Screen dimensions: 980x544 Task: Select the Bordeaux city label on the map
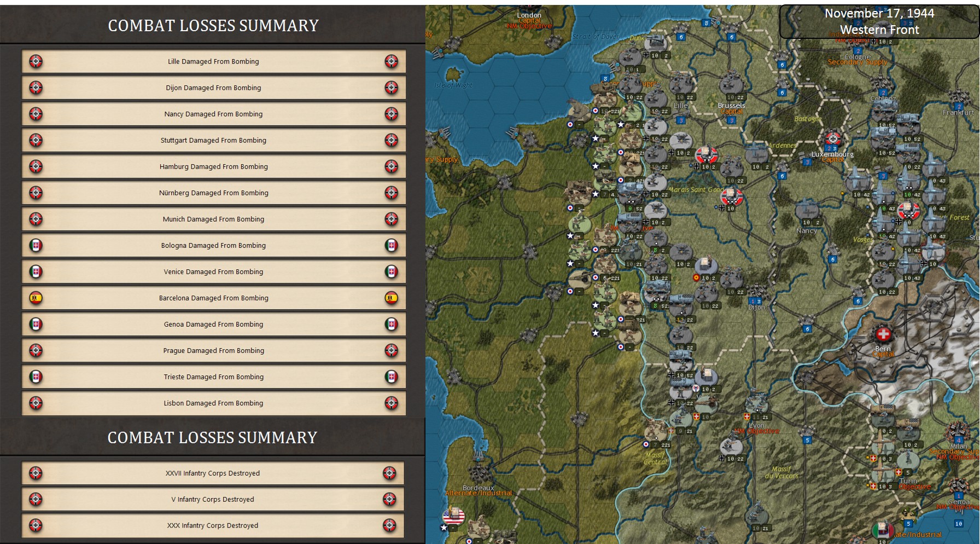tap(479, 488)
